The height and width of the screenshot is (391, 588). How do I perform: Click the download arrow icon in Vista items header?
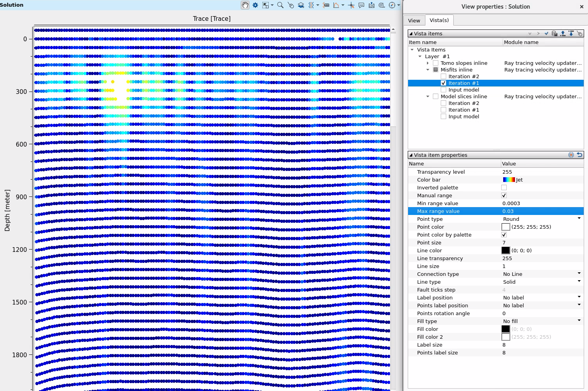click(x=571, y=34)
